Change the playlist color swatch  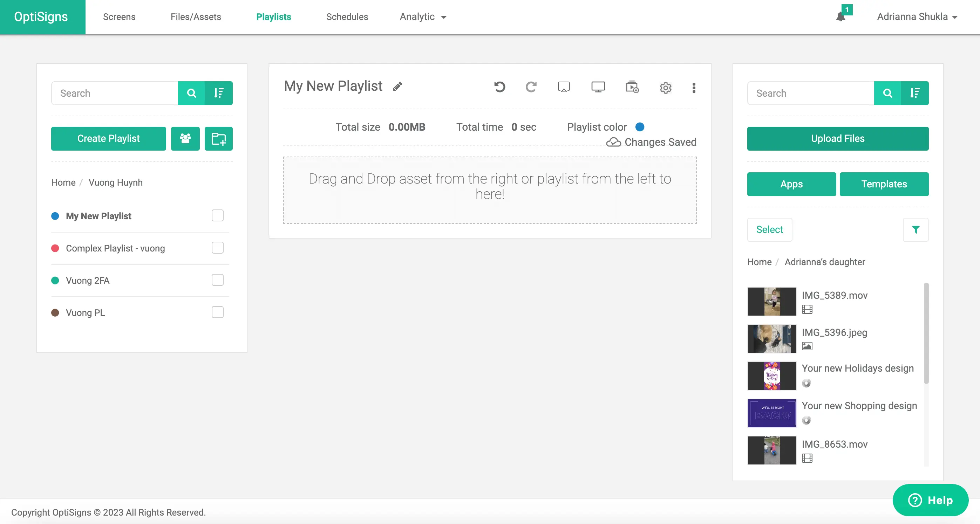(x=640, y=127)
